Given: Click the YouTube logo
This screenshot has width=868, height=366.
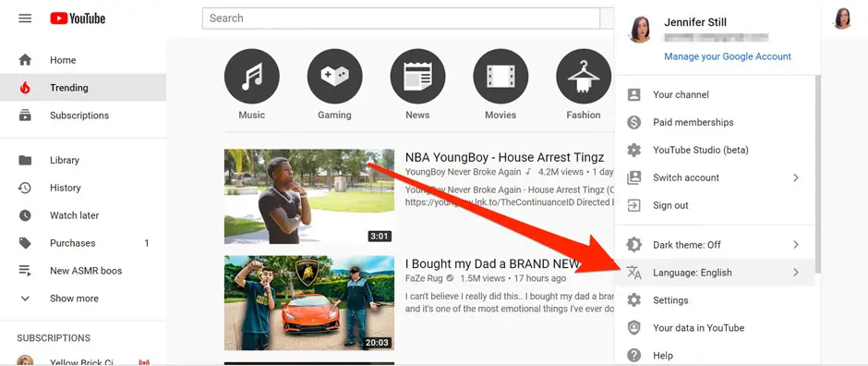Looking at the screenshot, I should tap(78, 18).
